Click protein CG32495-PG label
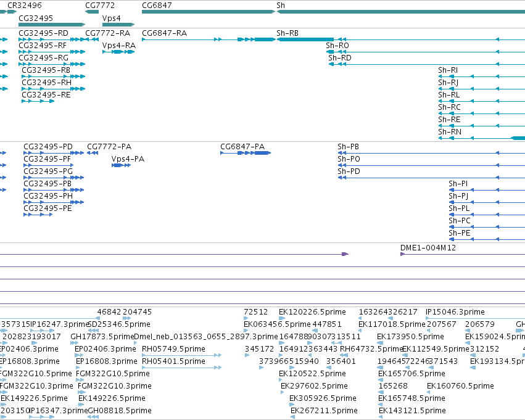 tap(48, 171)
